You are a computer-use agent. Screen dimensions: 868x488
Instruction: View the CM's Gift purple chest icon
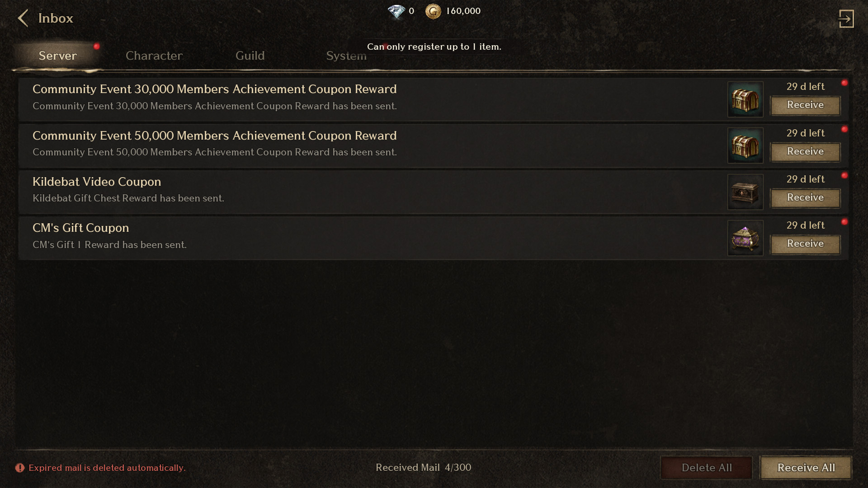click(x=745, y=238)
